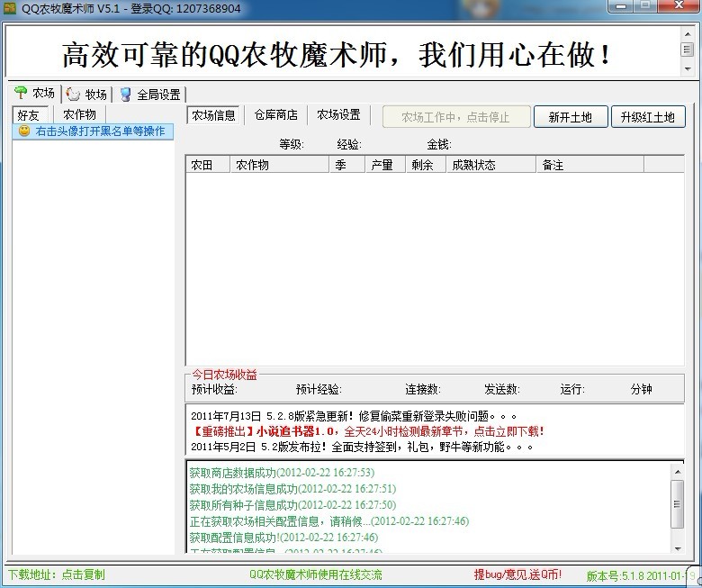
Task: Click the log panel scroll down arrow
Action: tap(677, 548)
